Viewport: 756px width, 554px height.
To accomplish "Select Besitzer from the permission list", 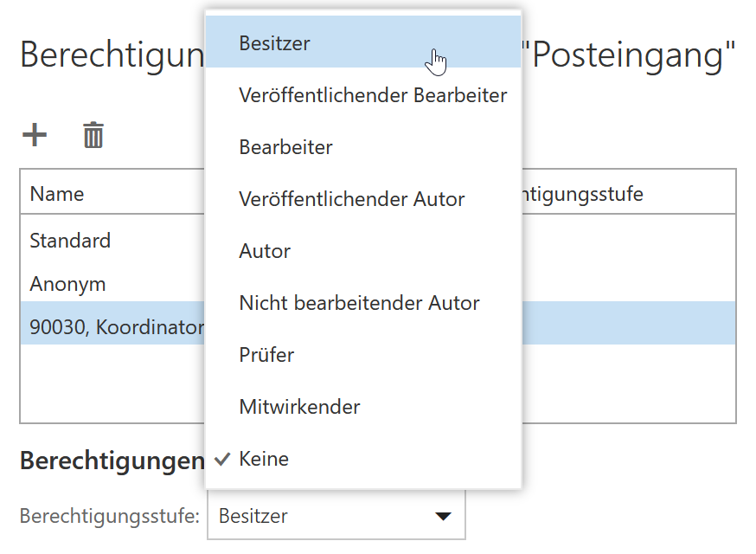I will (x=363, y=42).
